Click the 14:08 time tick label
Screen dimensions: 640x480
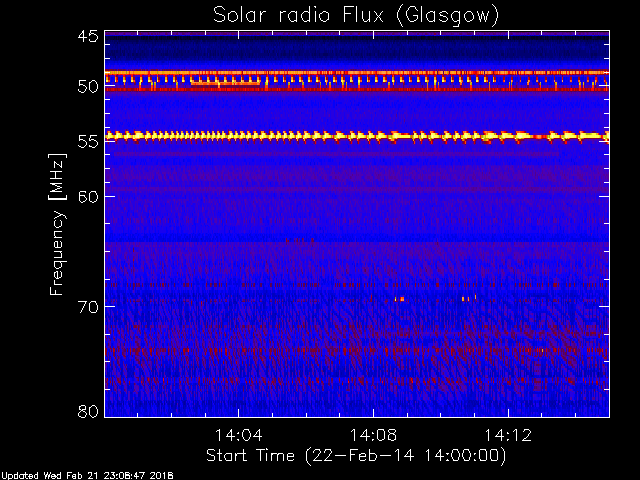click(373, 436)
